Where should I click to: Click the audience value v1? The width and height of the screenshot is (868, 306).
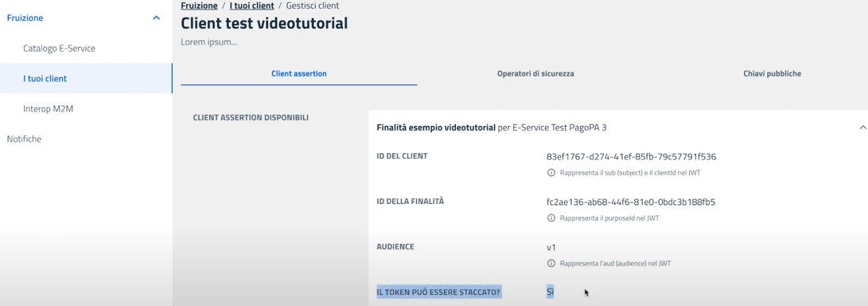(551, 247)
